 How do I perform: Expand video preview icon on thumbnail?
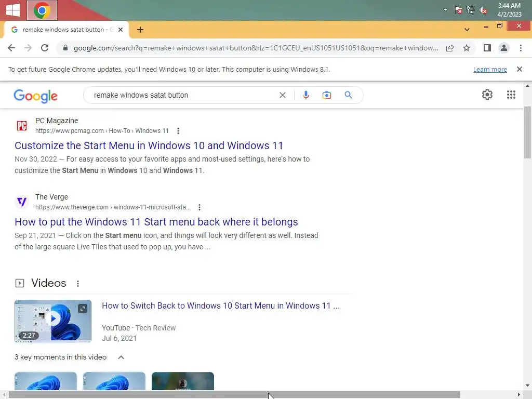click(83, 309)
